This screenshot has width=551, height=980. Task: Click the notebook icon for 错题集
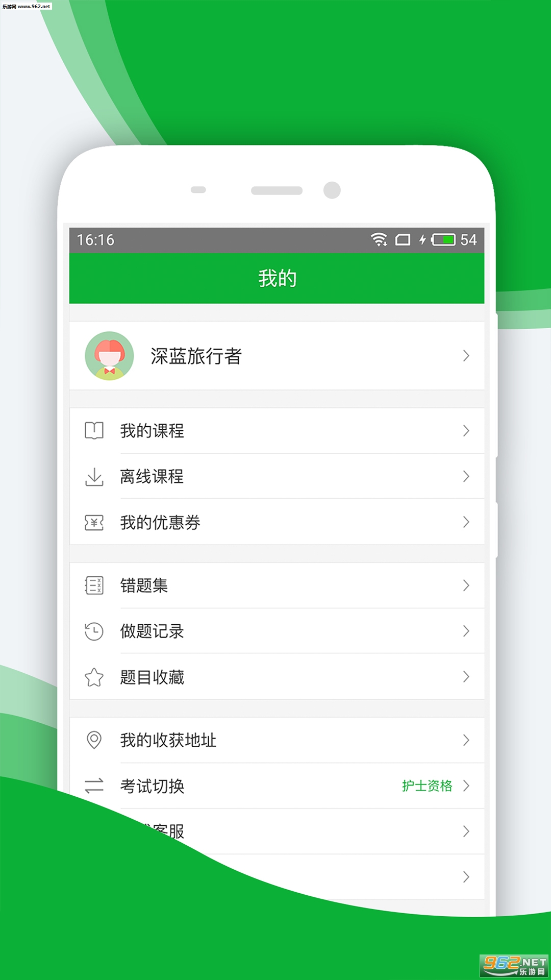click(x=94, y=585)
